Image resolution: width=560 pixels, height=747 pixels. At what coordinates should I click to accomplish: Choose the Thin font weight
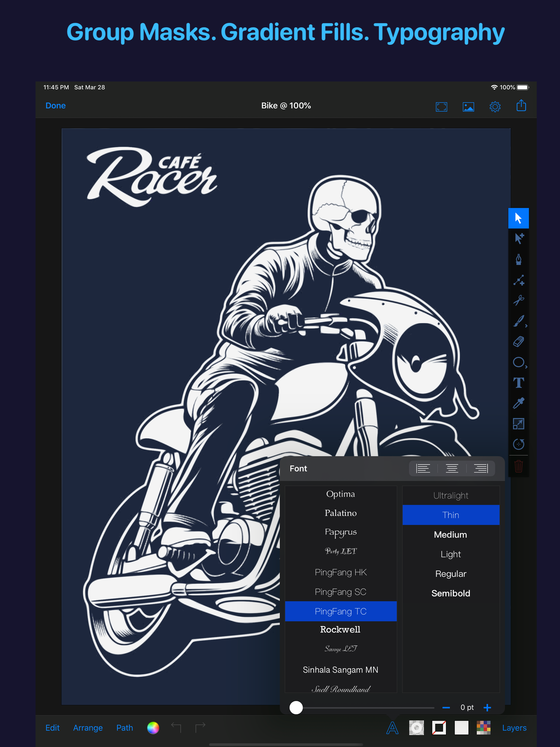[451, 515]
